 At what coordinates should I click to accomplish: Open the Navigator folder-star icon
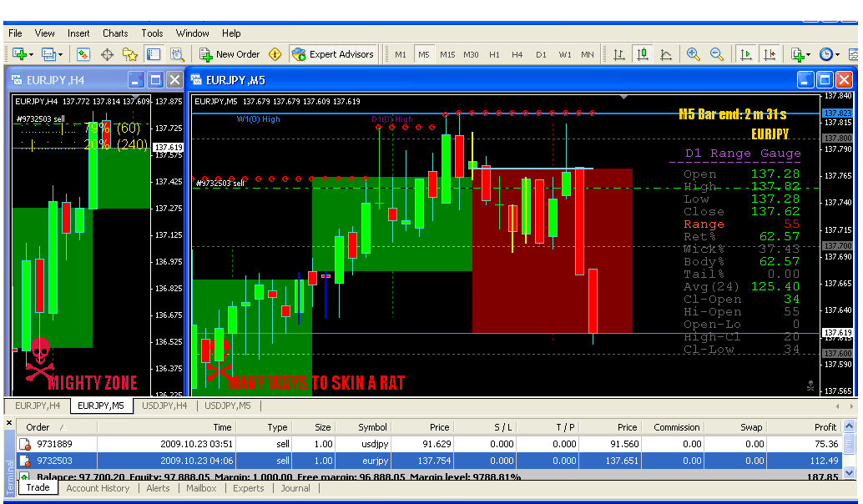(130, 54)
